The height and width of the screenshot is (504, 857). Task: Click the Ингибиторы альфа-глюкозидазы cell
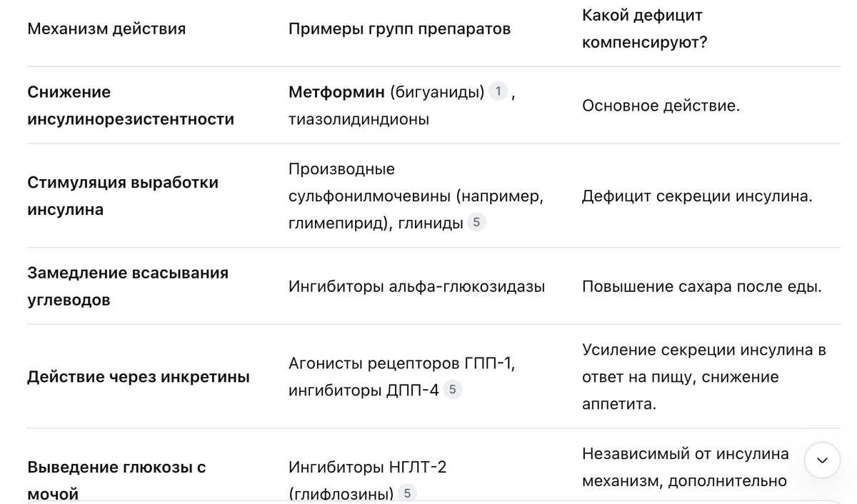[416, 287]
